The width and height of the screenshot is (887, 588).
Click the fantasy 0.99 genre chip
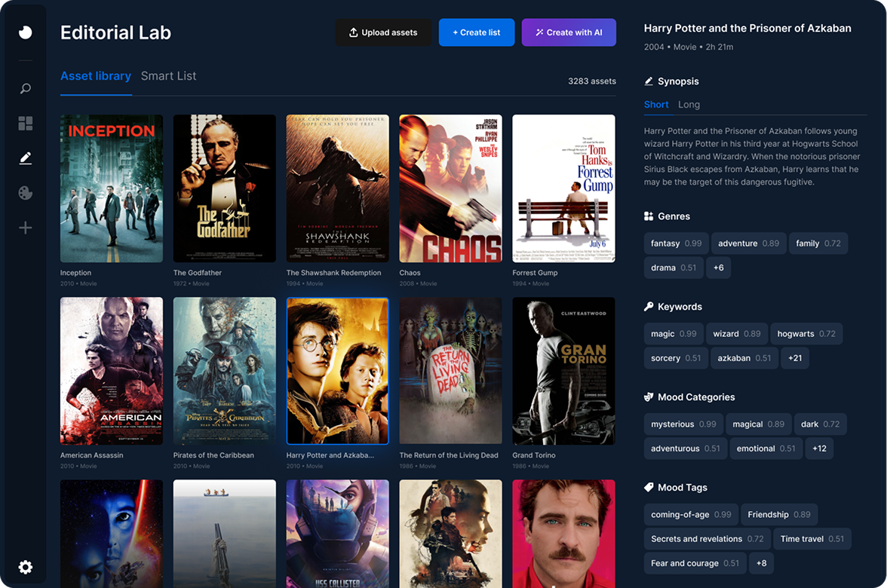[x=676, y=243]
